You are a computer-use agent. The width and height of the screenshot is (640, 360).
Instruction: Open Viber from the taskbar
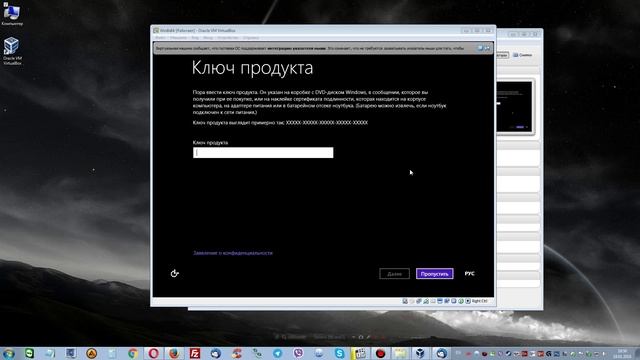point(298,353)
